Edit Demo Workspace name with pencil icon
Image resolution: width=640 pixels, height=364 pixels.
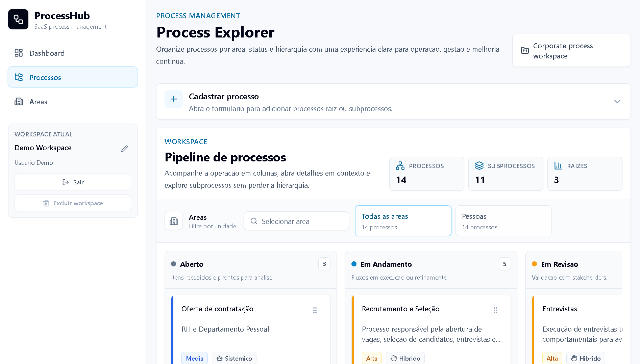tap(124, 149)
